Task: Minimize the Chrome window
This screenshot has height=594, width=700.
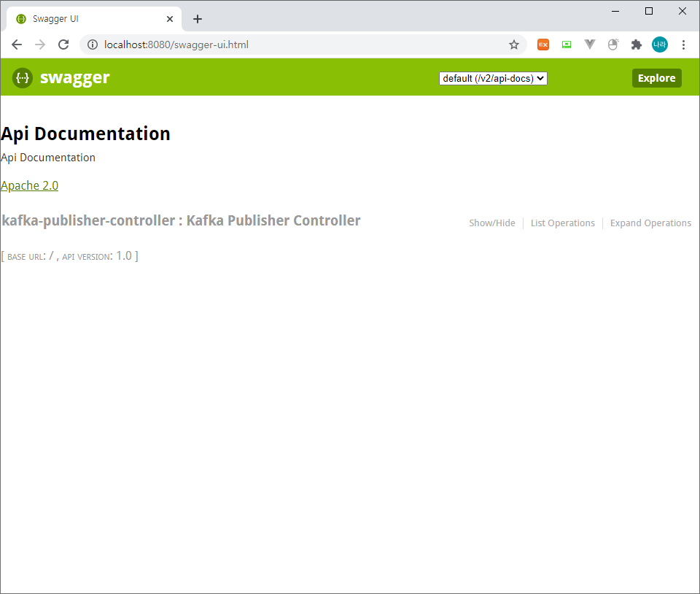Action: [615, 11]
